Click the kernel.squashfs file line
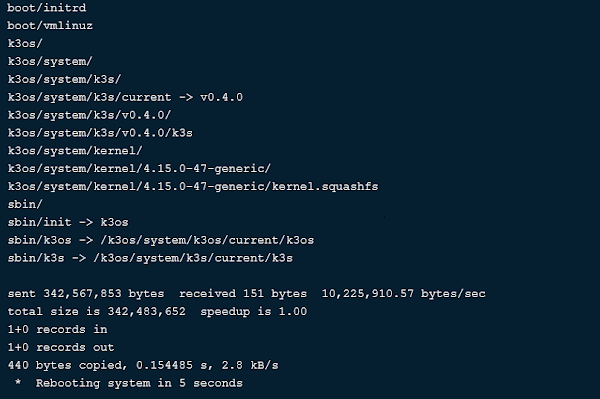 coord(193,186)
